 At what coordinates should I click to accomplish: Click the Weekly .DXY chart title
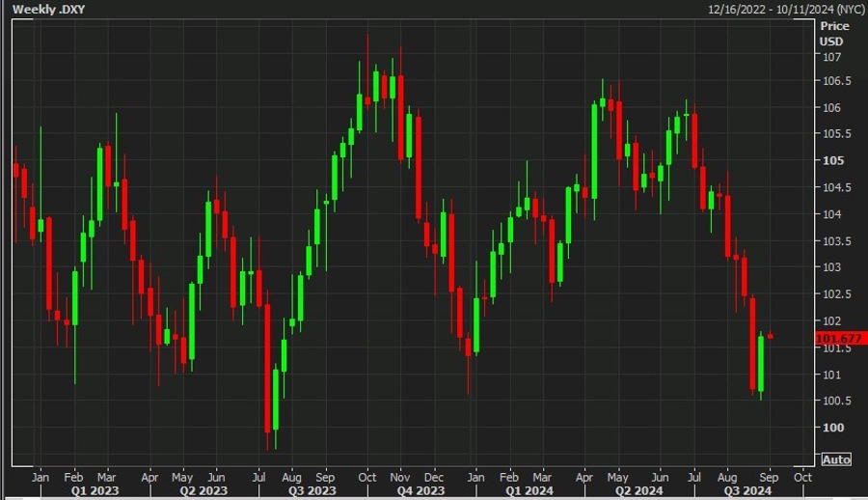(49, 10)
